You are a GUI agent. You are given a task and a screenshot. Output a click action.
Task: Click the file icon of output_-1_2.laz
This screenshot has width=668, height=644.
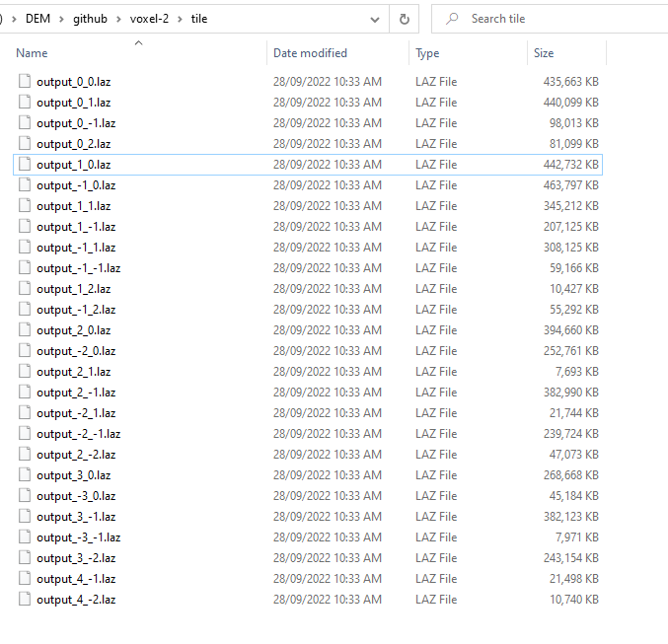[x=25, y=309]
